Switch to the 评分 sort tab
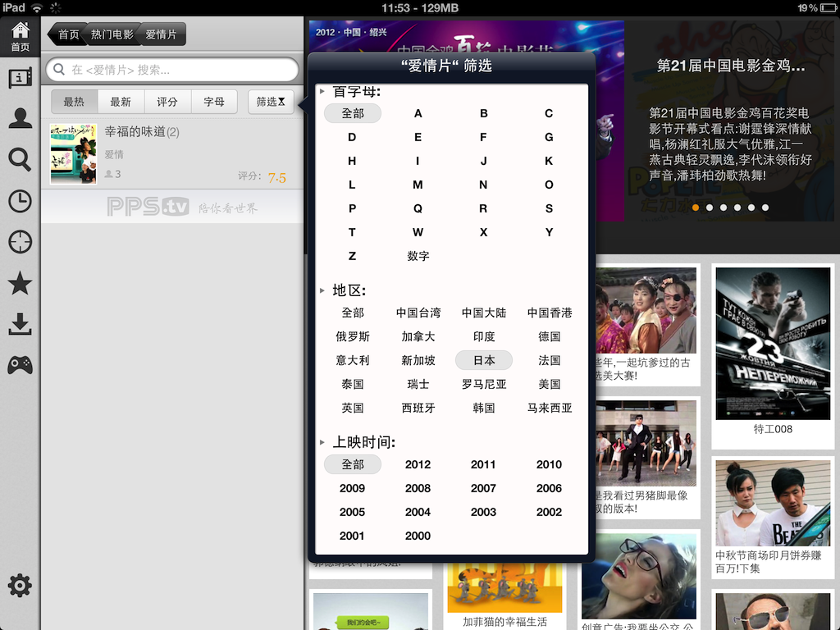The height and width of the screenshot is (630, 840). point(167,102)
